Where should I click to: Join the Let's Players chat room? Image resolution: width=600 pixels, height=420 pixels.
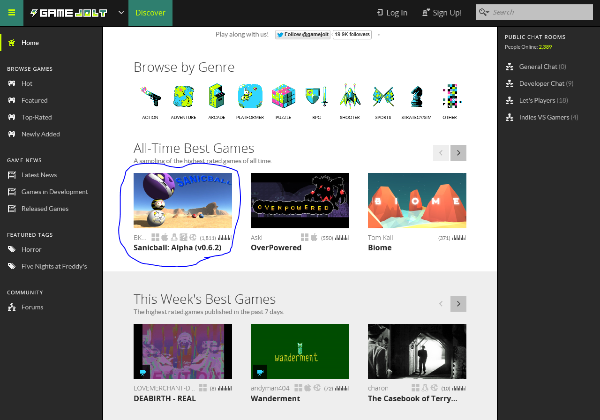pyautogui.click(x=543, y=100)
